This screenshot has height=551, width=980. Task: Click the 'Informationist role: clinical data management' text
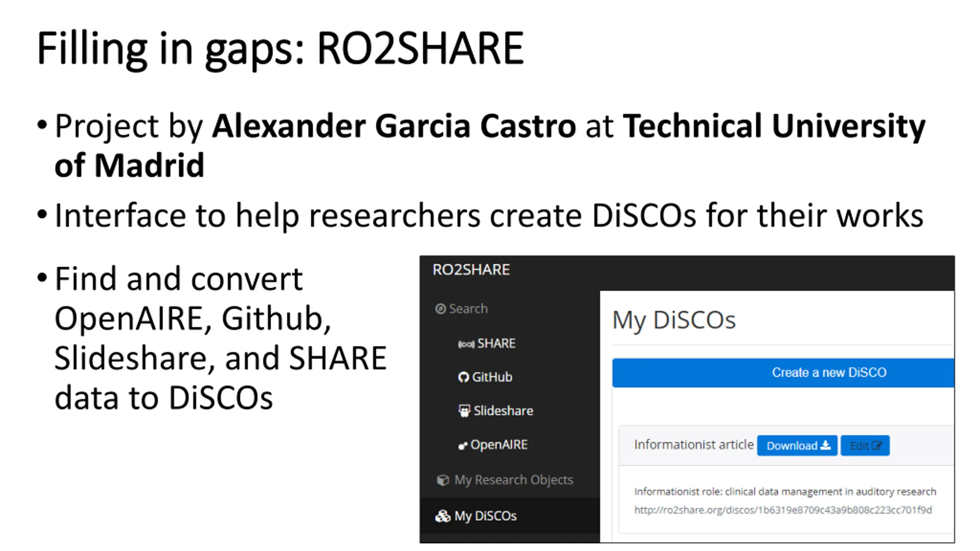click(x=785, y=492)
